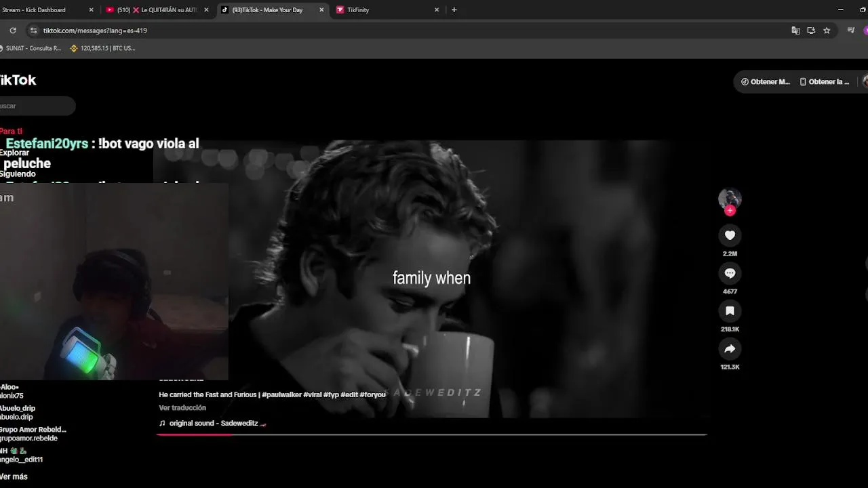
Task: Click the 2.2M likes count
Action: (730, 253)
